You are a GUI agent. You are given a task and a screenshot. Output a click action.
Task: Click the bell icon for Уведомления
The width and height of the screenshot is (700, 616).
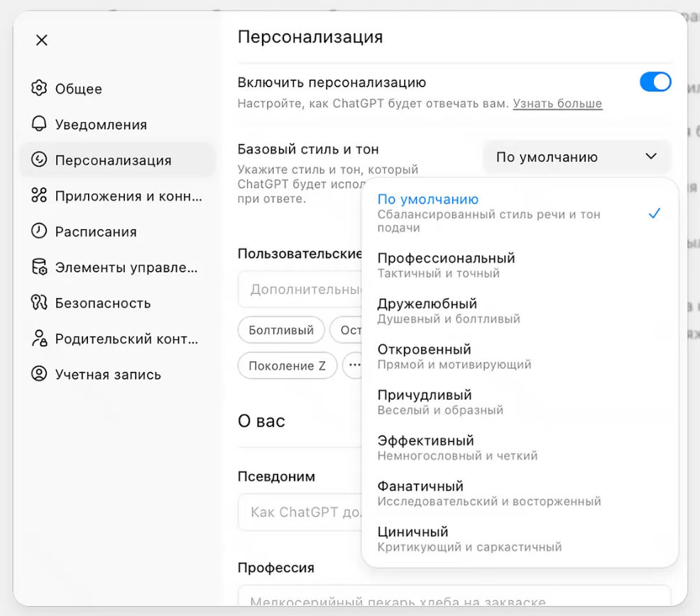point(39,124)
